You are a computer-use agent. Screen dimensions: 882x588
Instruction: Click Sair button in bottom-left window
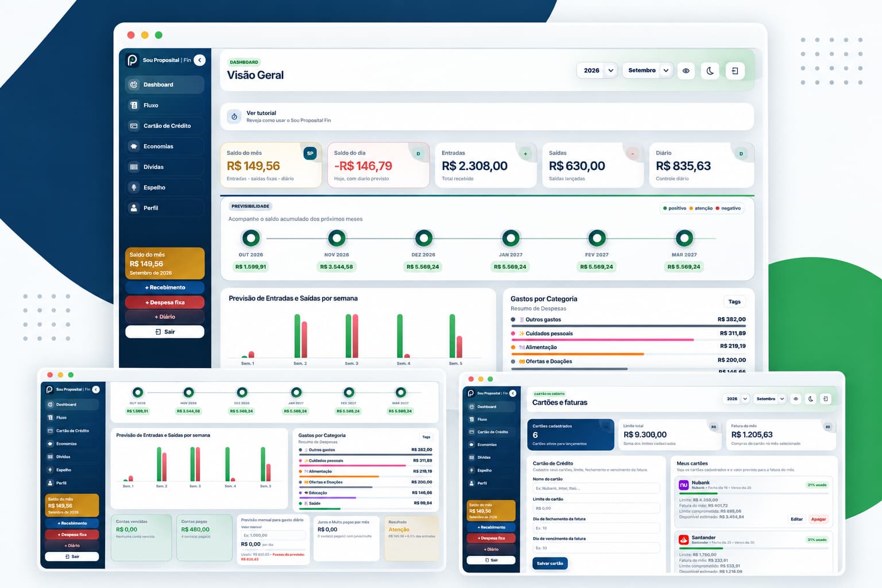tap(72, 556)
